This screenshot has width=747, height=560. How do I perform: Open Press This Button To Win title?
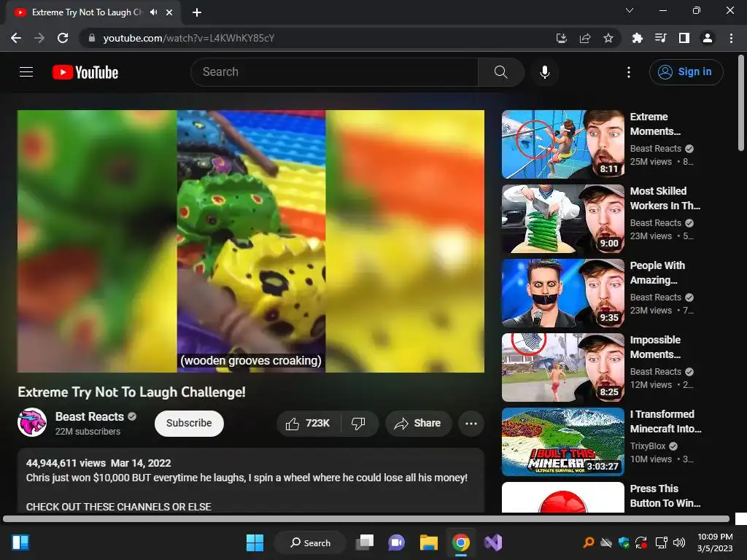[665, 496]
